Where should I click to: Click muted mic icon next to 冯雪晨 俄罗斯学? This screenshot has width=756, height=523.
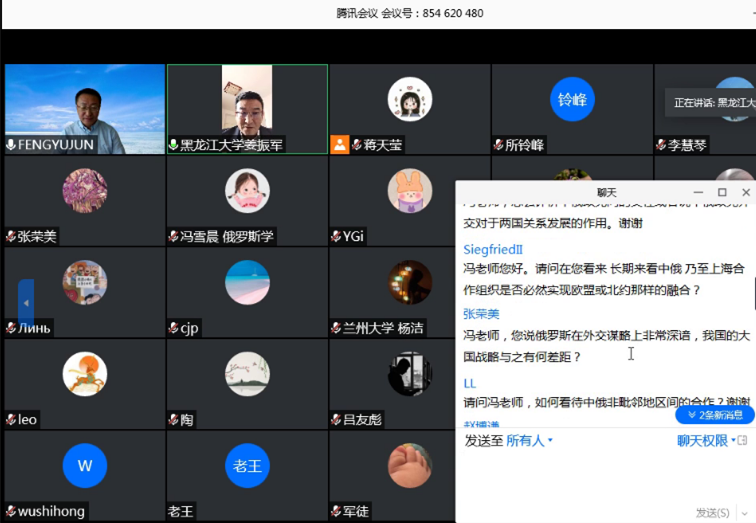pyautogui.click(x=174, y=236)
